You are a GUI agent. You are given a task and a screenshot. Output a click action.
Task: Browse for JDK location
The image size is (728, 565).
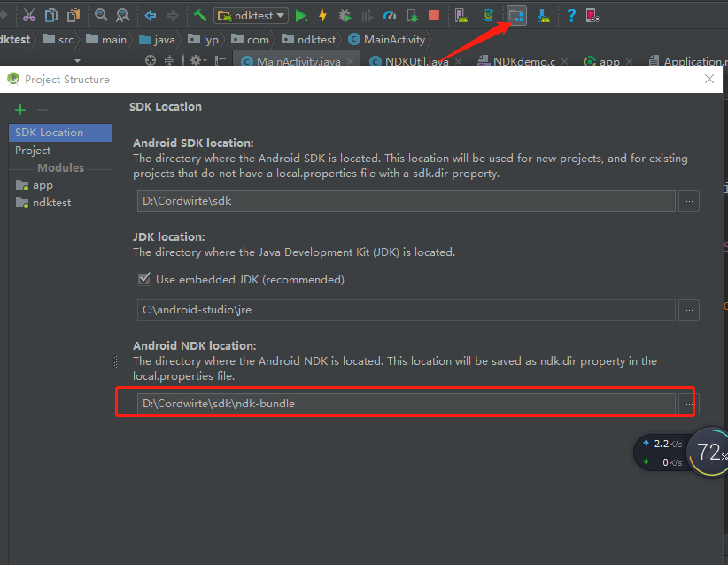(689, 310)
